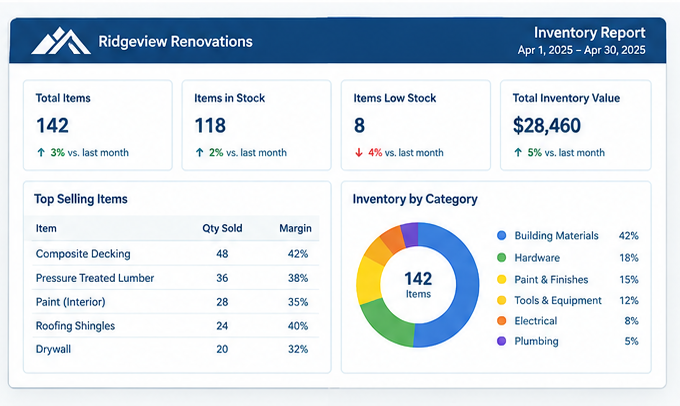Click the yellow Paint & Finishes legend dot
Image resolution: width=680 pixels, height=406 pixels.
pyautogui.click(x=501, y=279)
